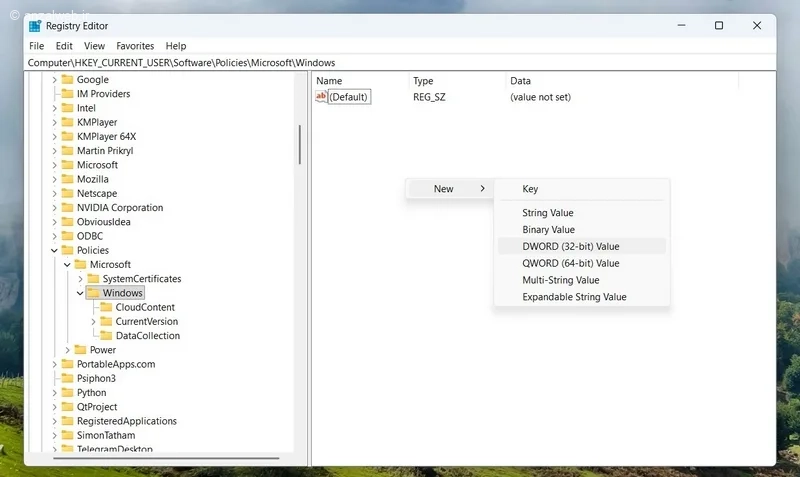Select the TelegramDesktop tree item
The height and width of the screenshot is (477, 800).
115,448
